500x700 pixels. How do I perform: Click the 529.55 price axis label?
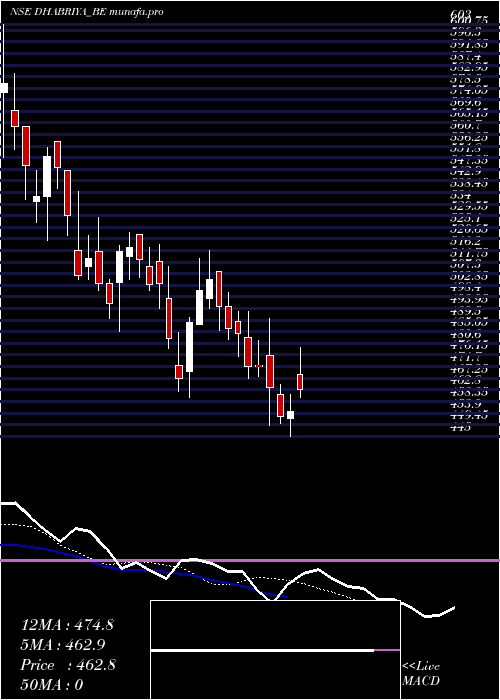click(x=469, y=207)
